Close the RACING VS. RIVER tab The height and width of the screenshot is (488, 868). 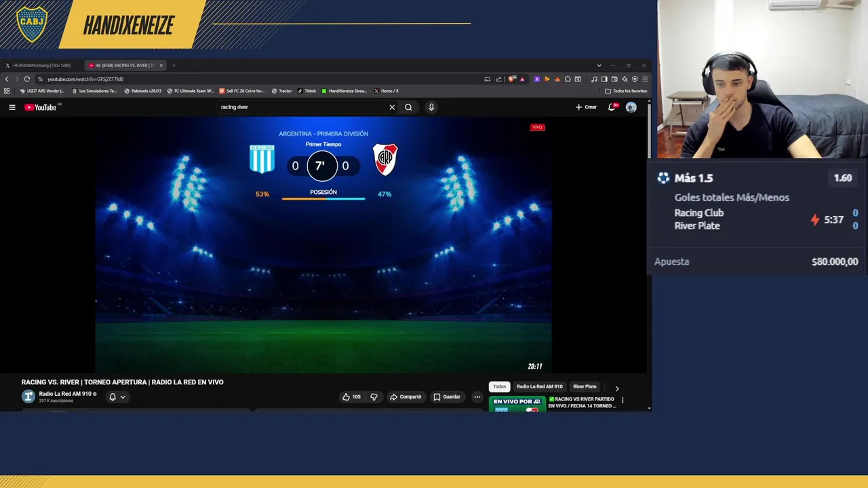click(161, 66)
